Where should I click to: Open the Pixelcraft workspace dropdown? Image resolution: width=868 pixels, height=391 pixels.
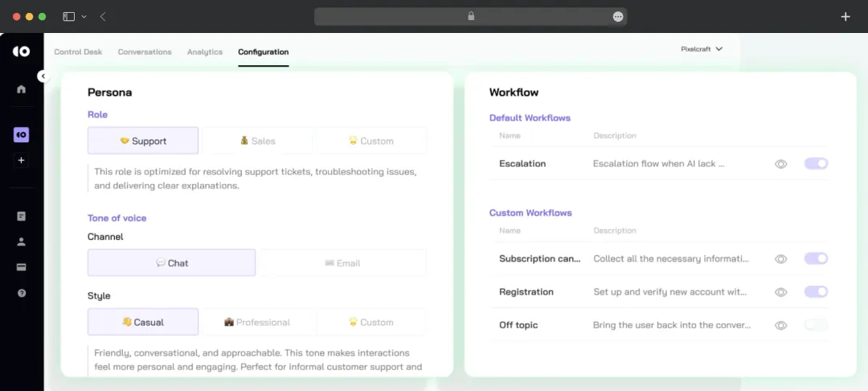tap(702, 49)
